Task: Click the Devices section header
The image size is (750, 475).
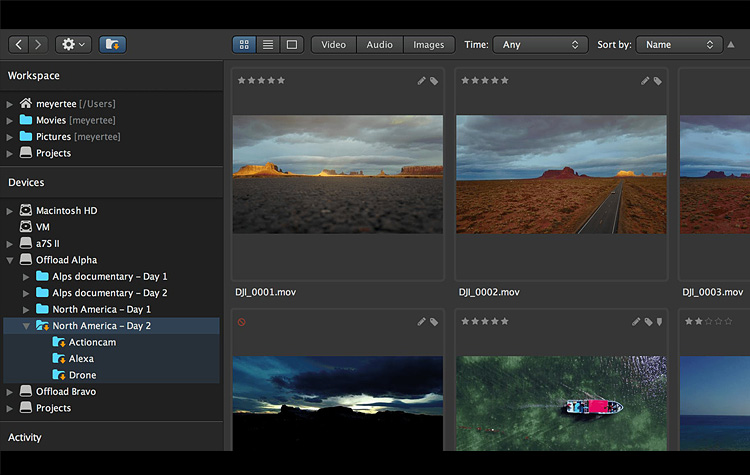Action: point(26,182)
